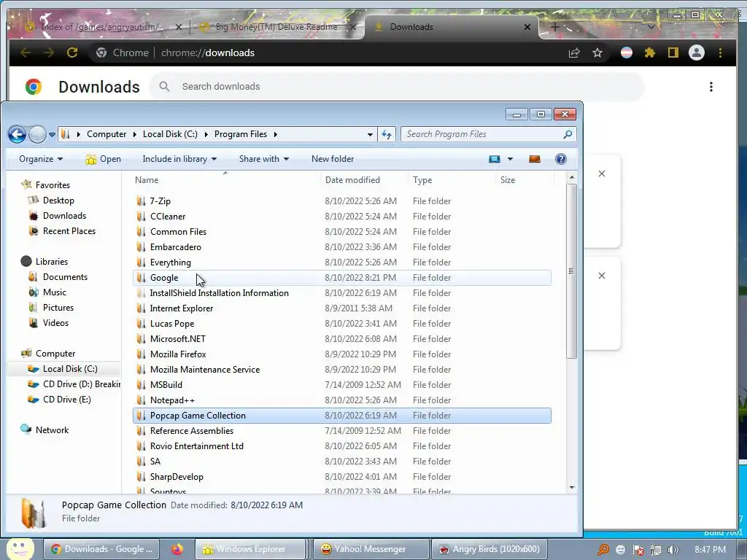Click search magnifier in Search Program Files
The image size is (747, 560).
point(568,134)
